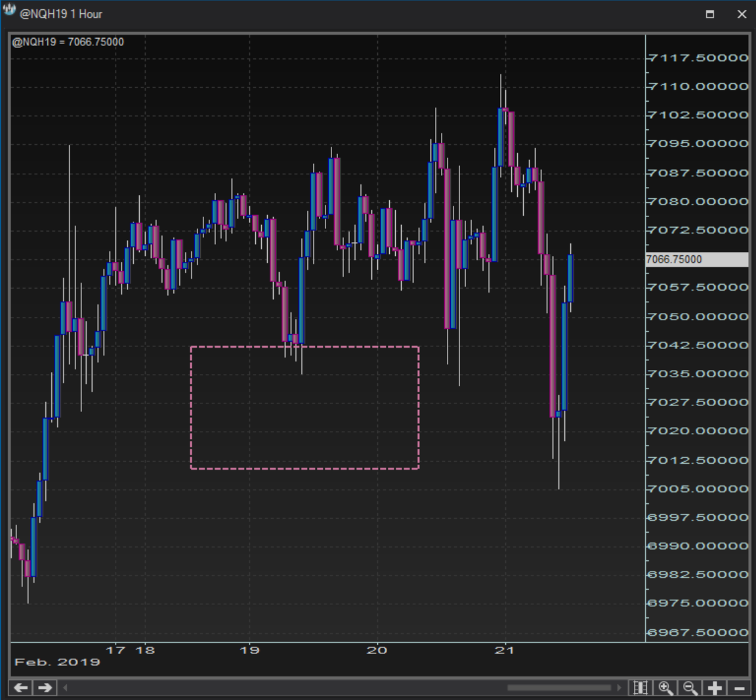Click the 6967.50000 price axis label
The width and height of the screenshot is (756, 700).
pos(699,632)
